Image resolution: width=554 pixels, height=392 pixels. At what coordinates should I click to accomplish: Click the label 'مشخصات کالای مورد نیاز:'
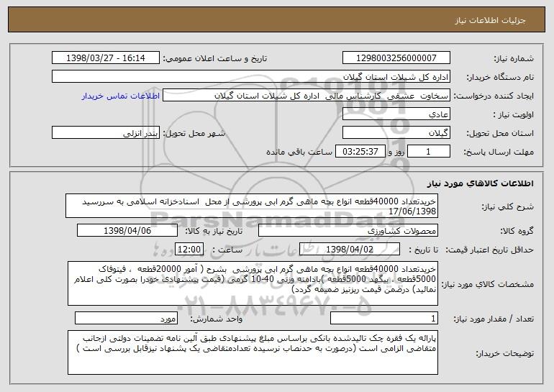(488, 284)
